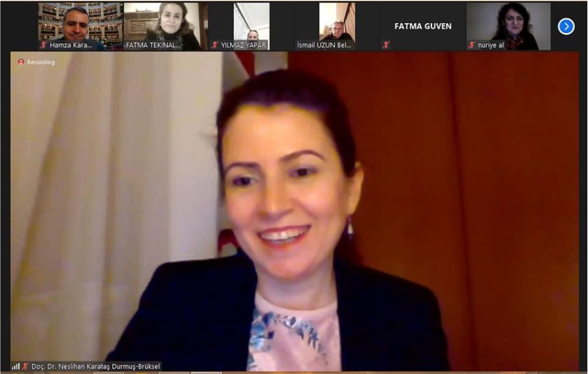Click FATMA GUVEN's muted microphone icon
This screenshot has height=374, width=588.
pyautogui.click(x=386, y=45)
